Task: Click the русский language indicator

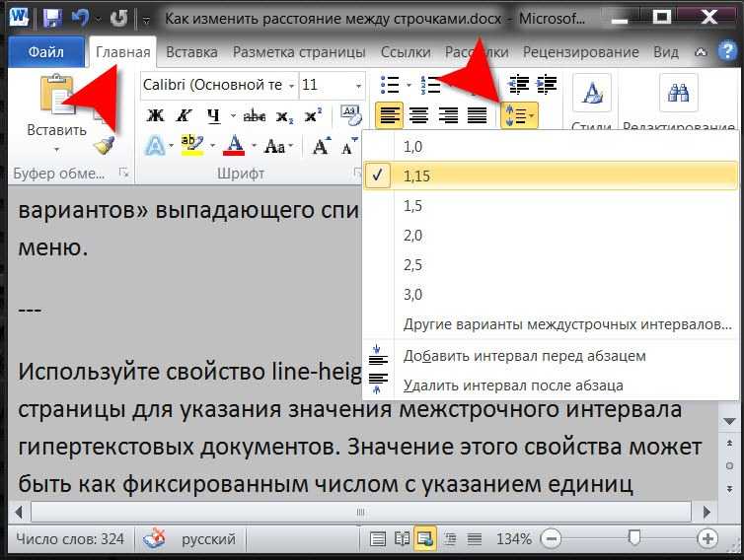Action: (209, 538)
